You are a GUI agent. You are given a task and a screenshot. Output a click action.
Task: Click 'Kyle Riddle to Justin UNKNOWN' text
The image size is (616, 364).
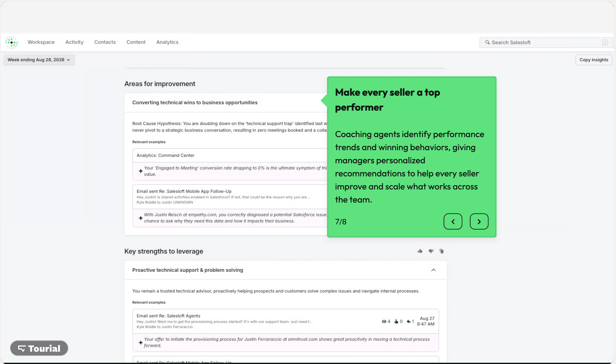[x=165, y=202]
